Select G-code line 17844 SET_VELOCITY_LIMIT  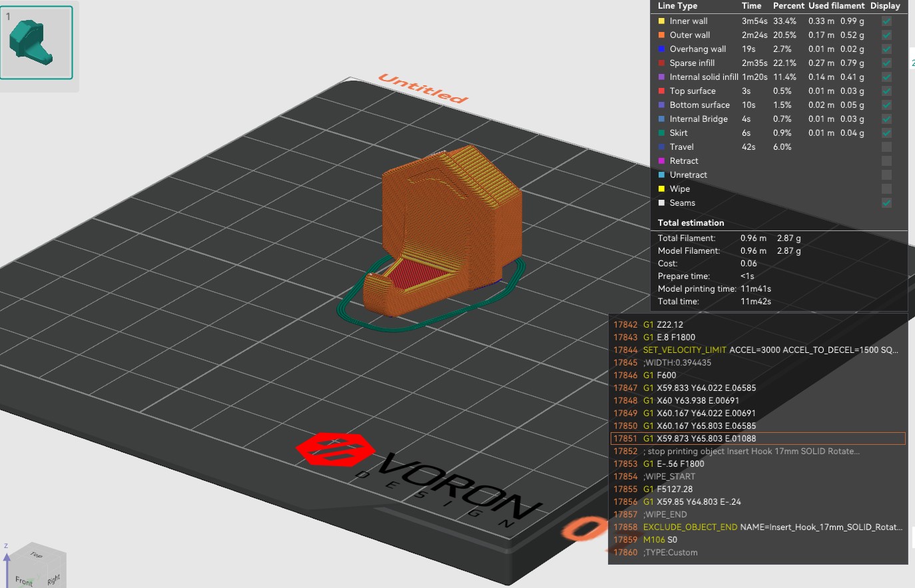point(758,350)
